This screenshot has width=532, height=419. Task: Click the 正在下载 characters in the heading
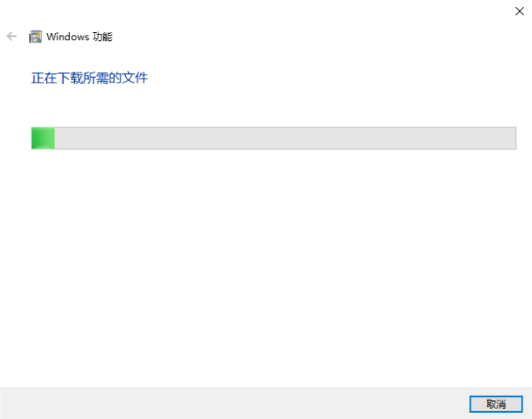(57, 78)
